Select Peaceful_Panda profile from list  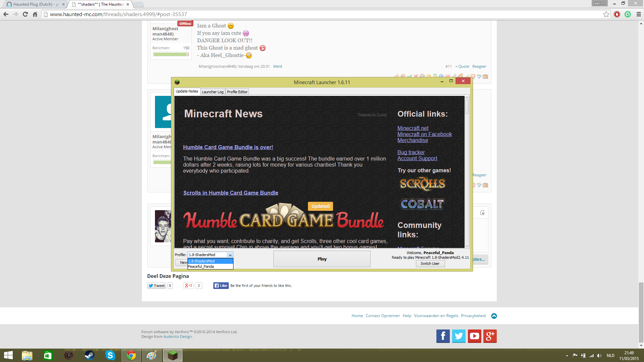210,266
